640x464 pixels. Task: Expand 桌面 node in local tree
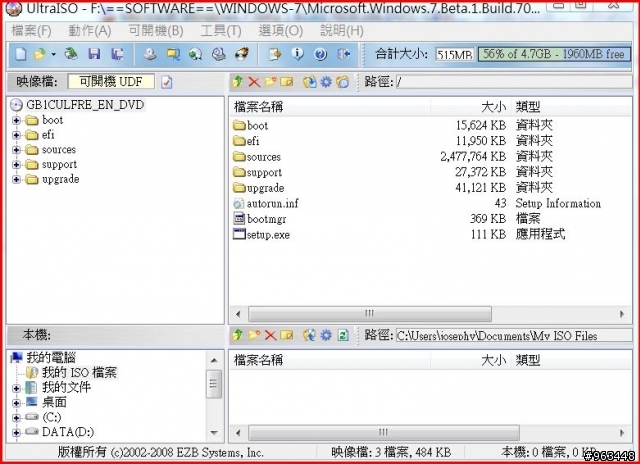(x=16, y=403)
